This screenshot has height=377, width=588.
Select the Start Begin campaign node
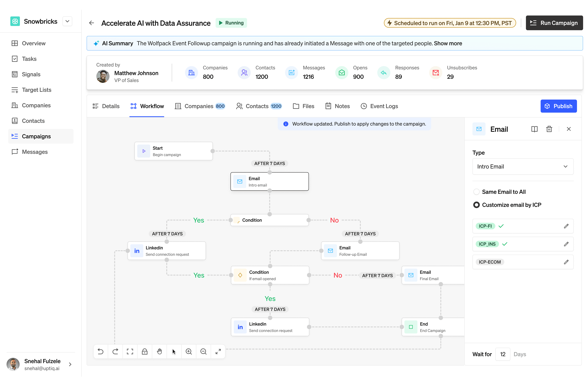173,151
